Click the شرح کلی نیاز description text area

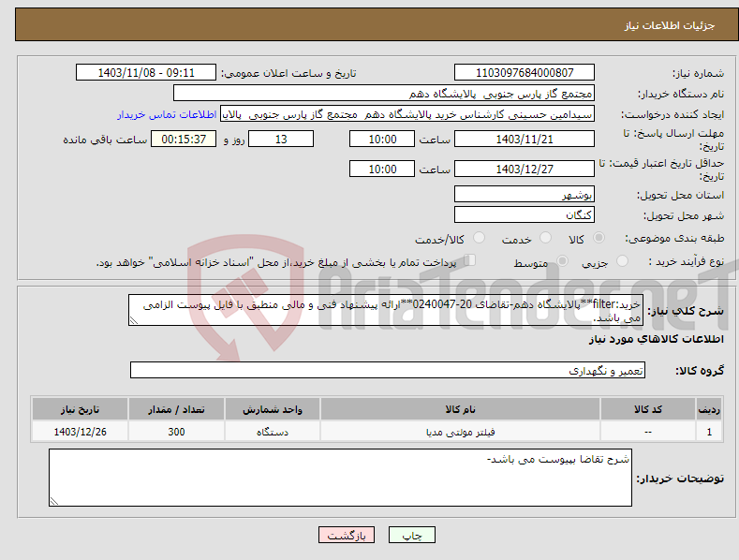(386, 310)
